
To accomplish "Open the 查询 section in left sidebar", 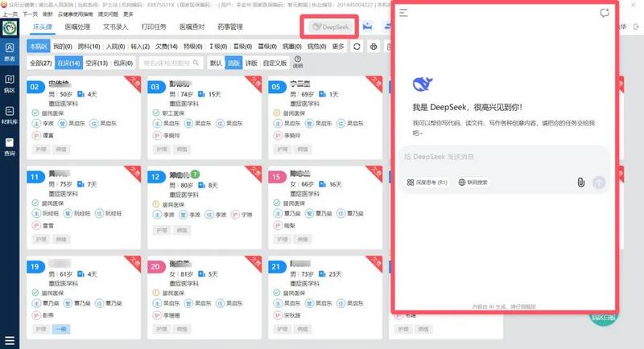I will [10, 147].
